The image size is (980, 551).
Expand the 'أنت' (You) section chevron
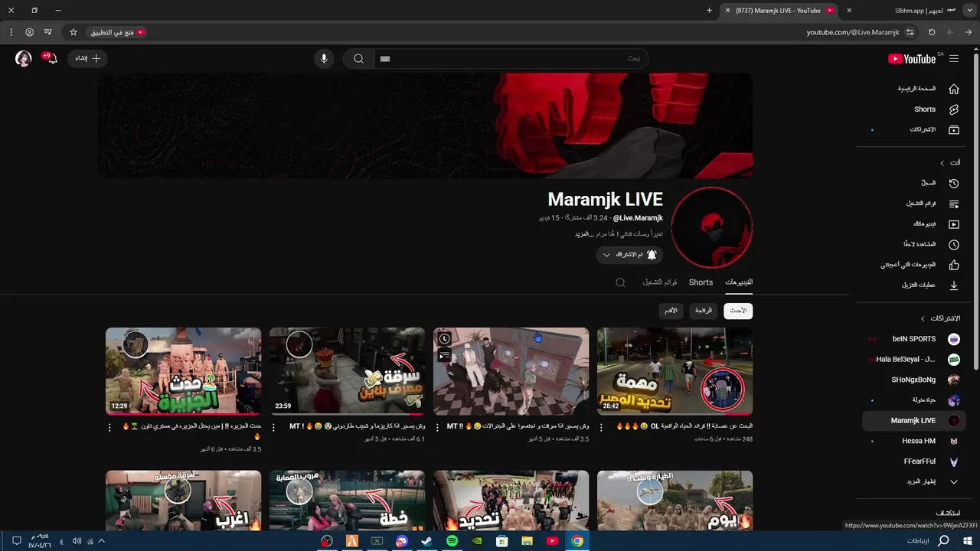coord(942,163)
